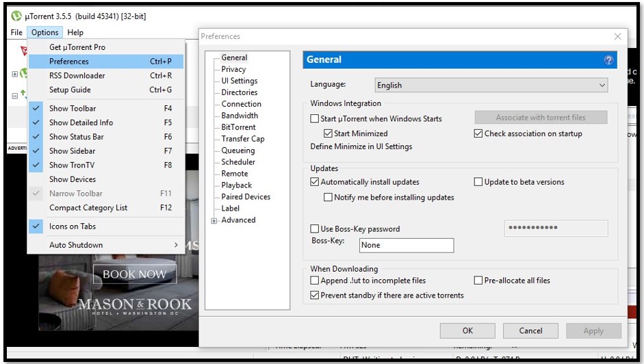
Task: Check Notify me before installing updates
Action: (328, 198)
